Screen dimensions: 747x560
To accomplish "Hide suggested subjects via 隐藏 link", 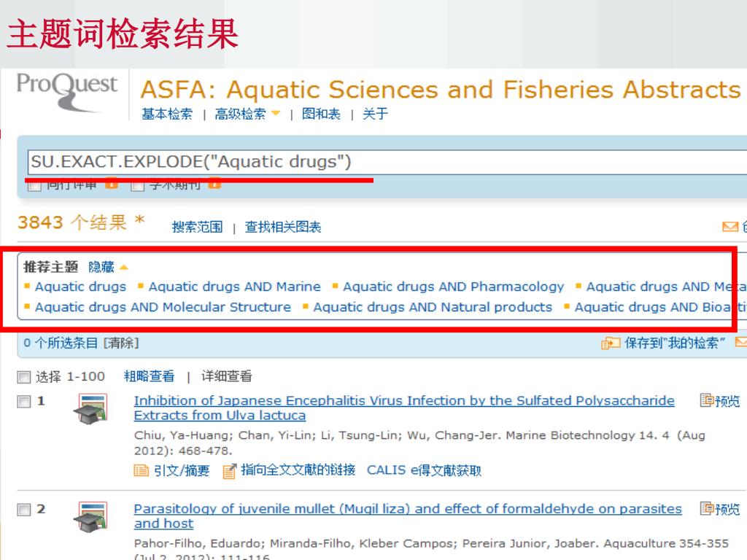I will coord(101,267).
